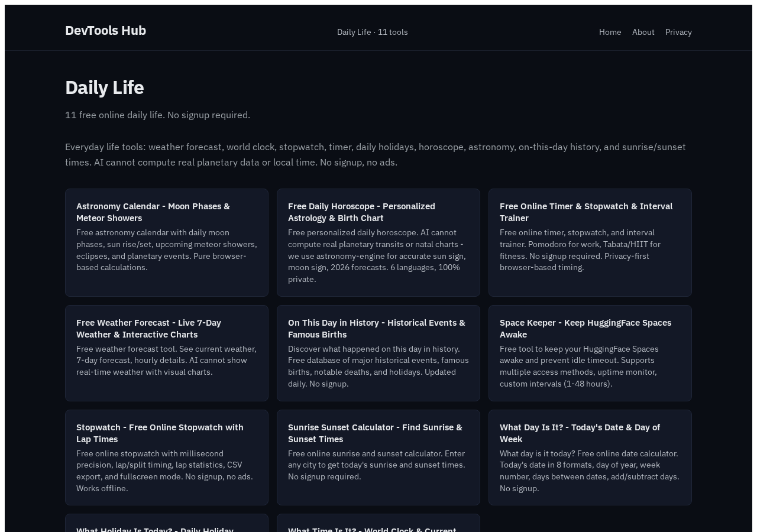Open the About page link
The width and height of the screenshot is (757, 532).
coord(643,32)
